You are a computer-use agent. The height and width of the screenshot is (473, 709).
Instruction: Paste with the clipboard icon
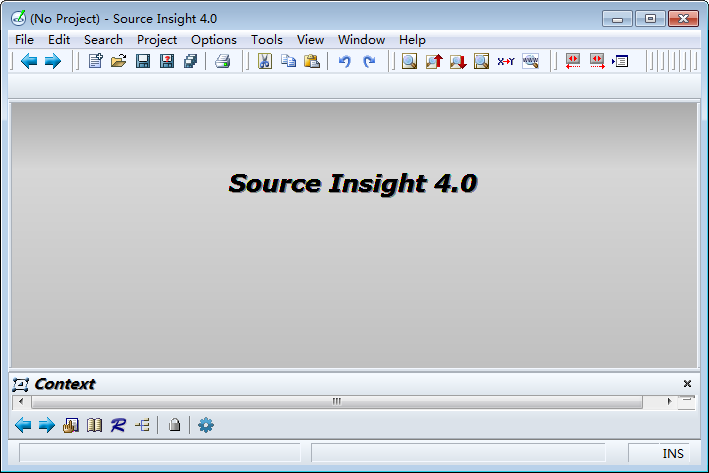coord(312,61)
